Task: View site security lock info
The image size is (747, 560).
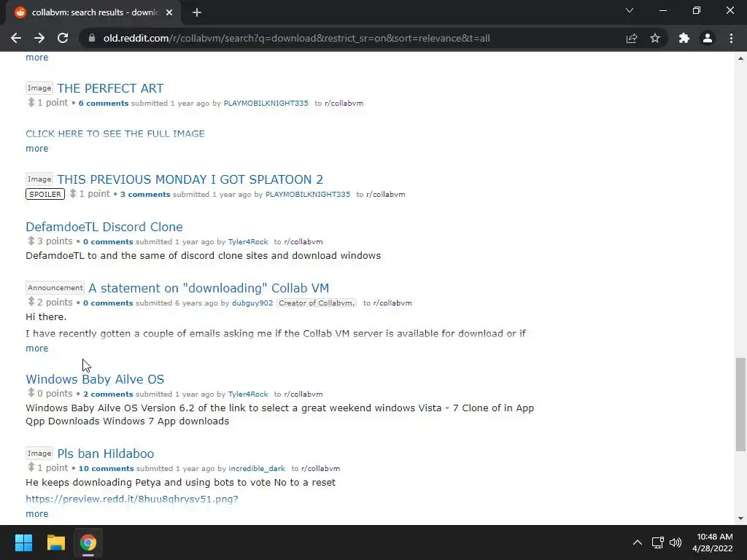Action: [x=92, y=38]
